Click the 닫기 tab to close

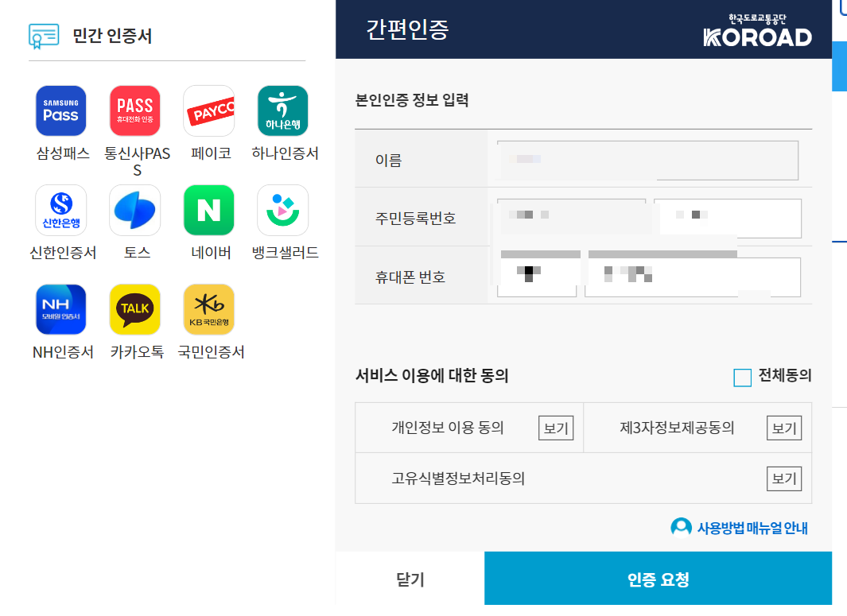(x=410, y=578)
